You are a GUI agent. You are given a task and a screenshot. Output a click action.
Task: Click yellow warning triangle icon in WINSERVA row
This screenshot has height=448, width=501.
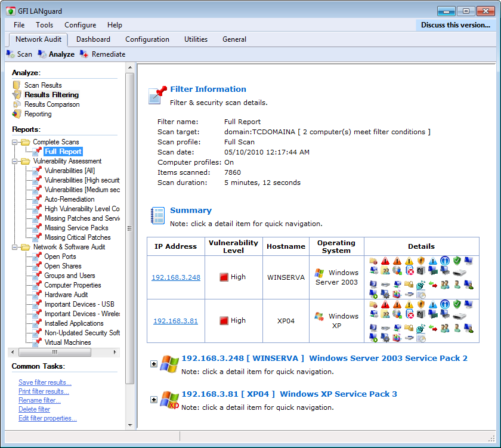(409, 261)
